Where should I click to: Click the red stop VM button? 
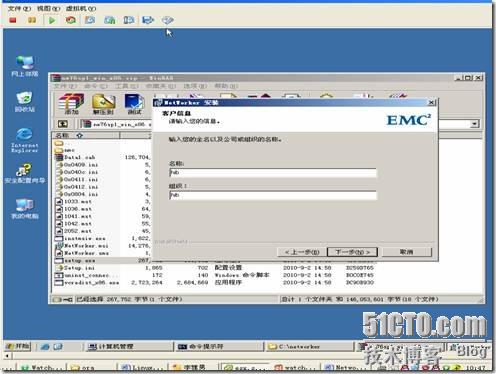(13, 21)
